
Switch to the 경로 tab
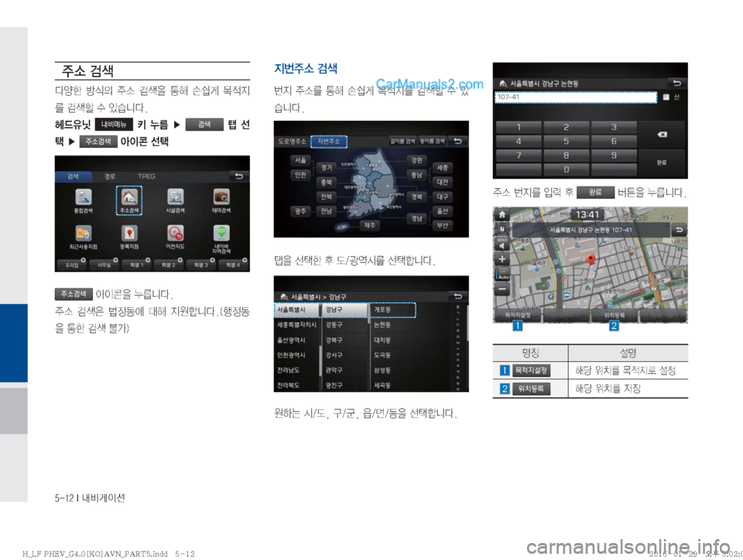click(x=110, y=176)
